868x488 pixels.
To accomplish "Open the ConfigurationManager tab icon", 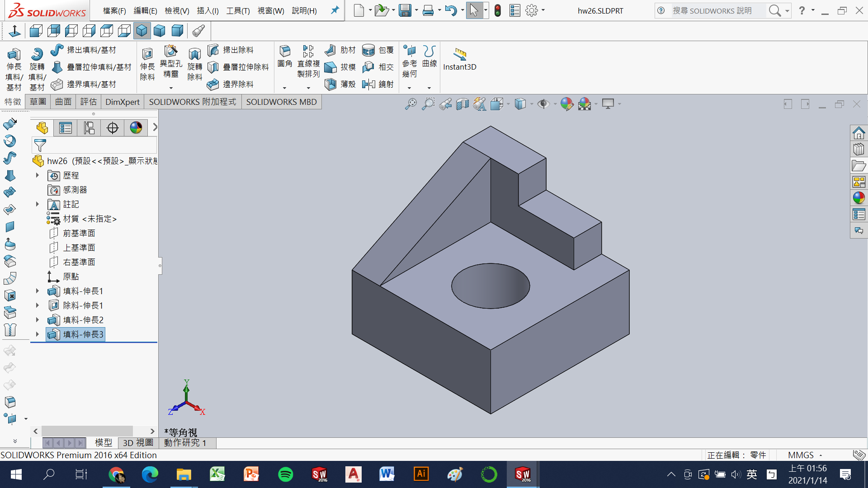I will click(x=89, y=128).
